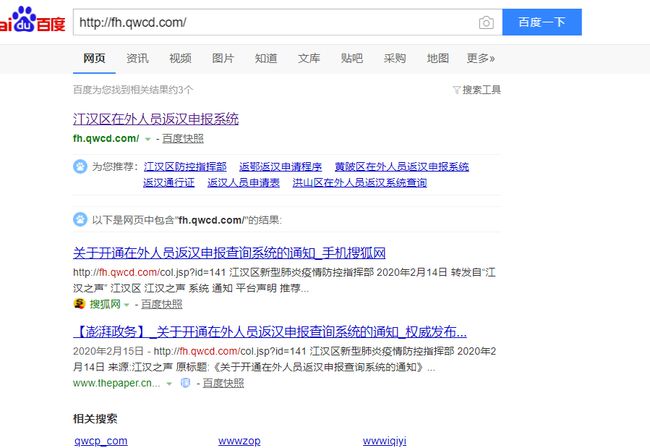This screenshot has width=650, height=448.
Task: Click the paw icon beside 为您推荐
Action: pos(80,167)
